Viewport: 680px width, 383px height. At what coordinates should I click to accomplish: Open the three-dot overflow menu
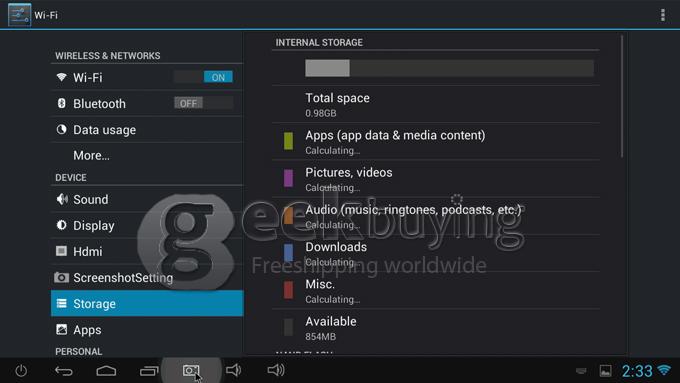tap(663, 15)
